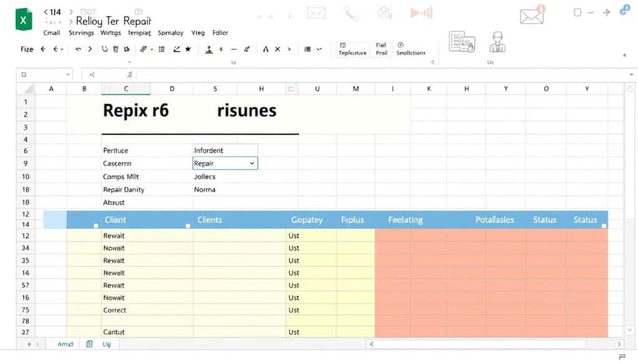
Task: Click the gear settings toolbar icon
Action: 126,49
